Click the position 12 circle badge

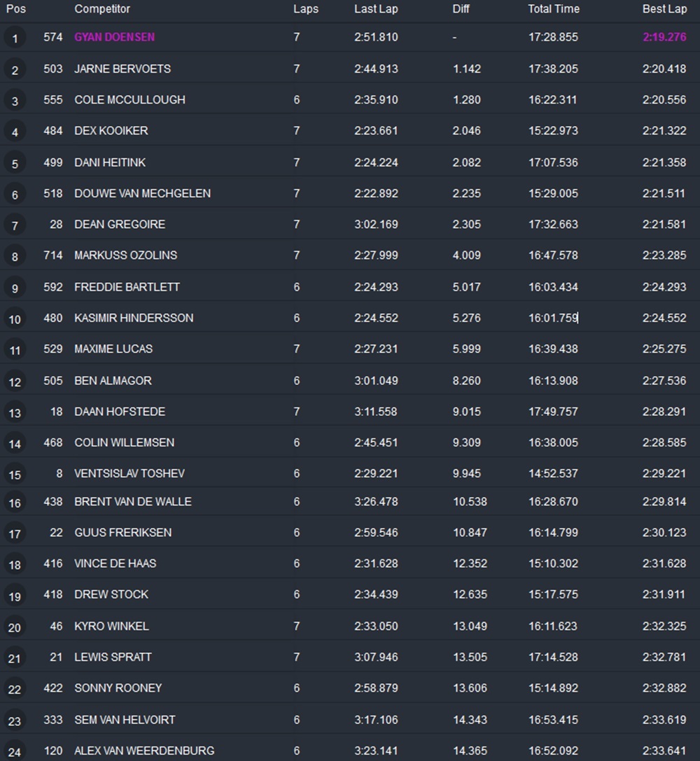[x=15, y=382]
